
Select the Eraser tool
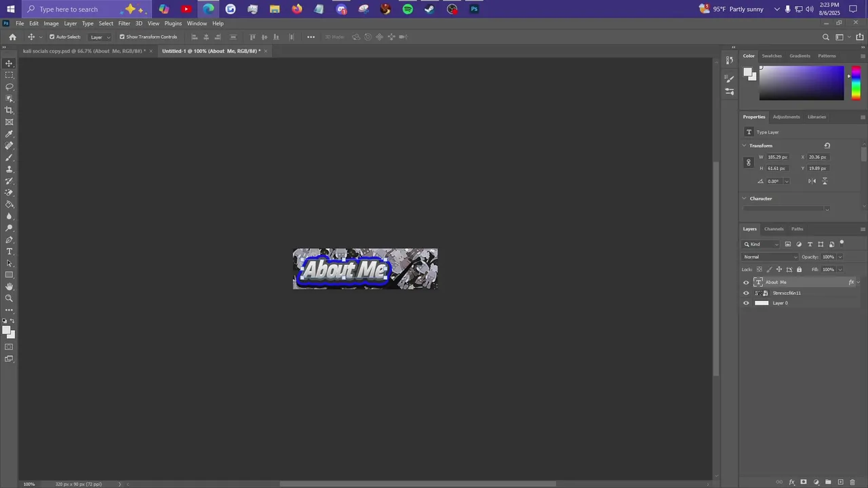[9, 192]
